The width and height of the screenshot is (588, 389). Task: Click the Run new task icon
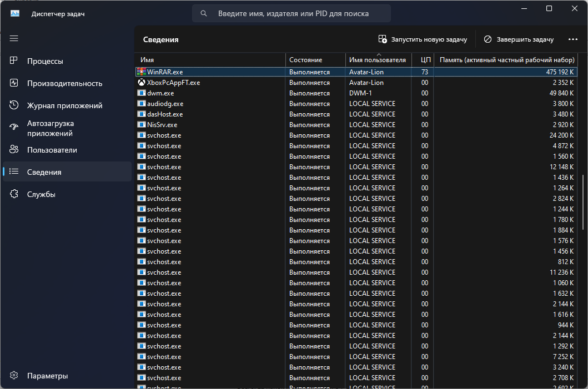[383, 39]
